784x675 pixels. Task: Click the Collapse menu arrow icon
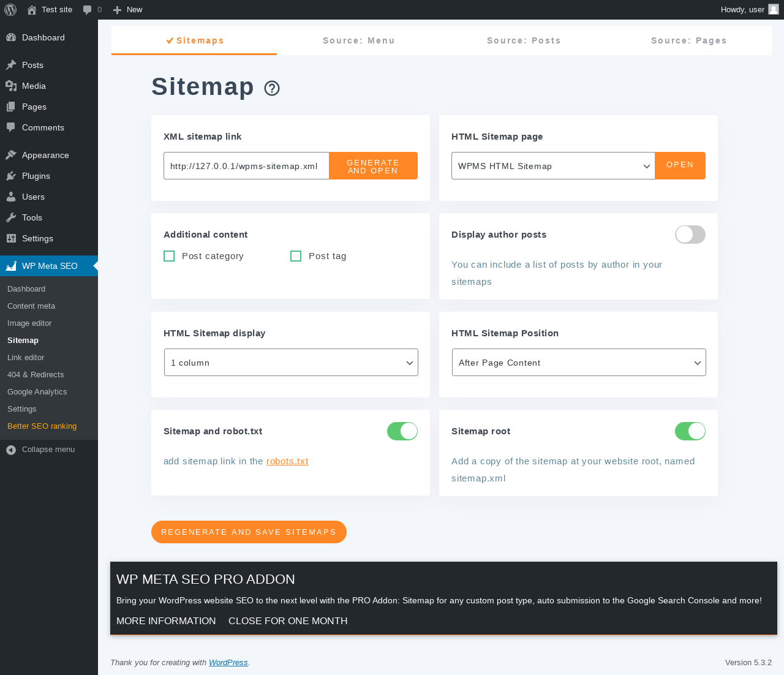pyautogui.click(x=11, y=450)
